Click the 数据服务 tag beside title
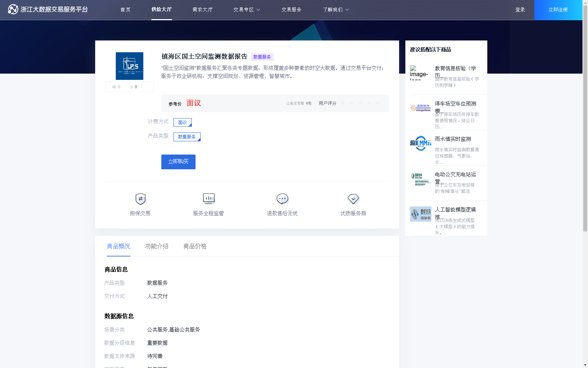 coord(262,57)
